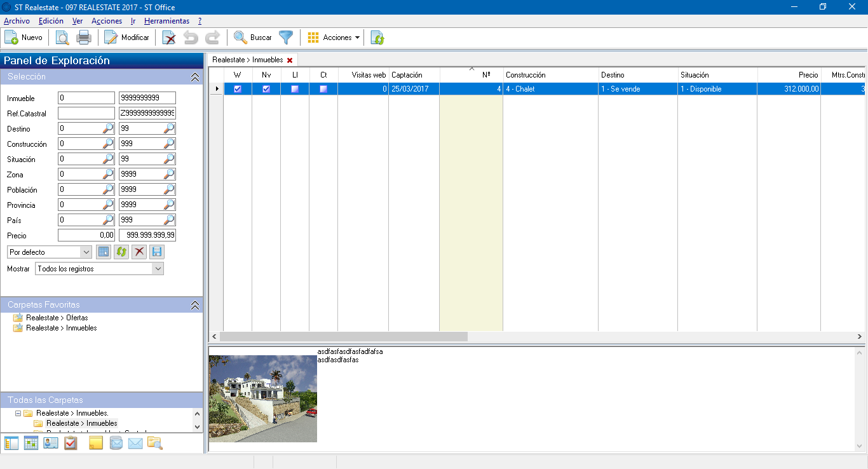Collapse the Carpetas Favoritas section

pos(195,305)
